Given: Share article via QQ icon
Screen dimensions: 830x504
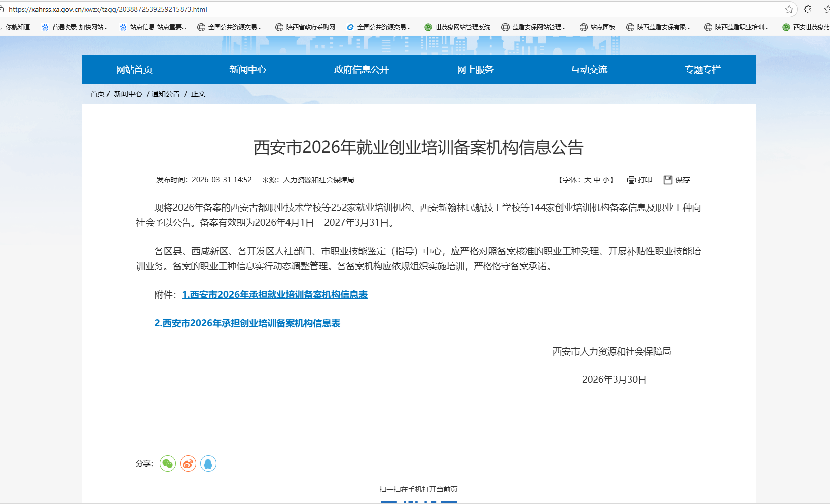Looking at the screenshot, I should coord(208,463).
